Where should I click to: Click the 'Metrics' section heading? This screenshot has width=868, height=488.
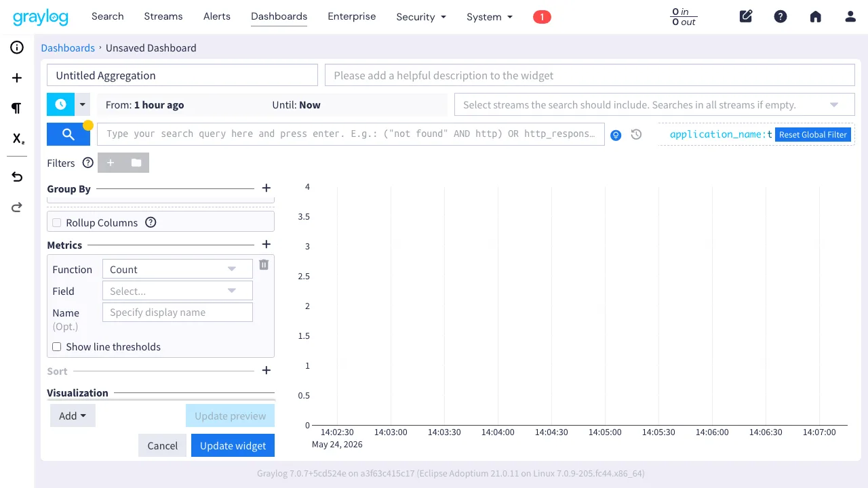pos(64,245)
